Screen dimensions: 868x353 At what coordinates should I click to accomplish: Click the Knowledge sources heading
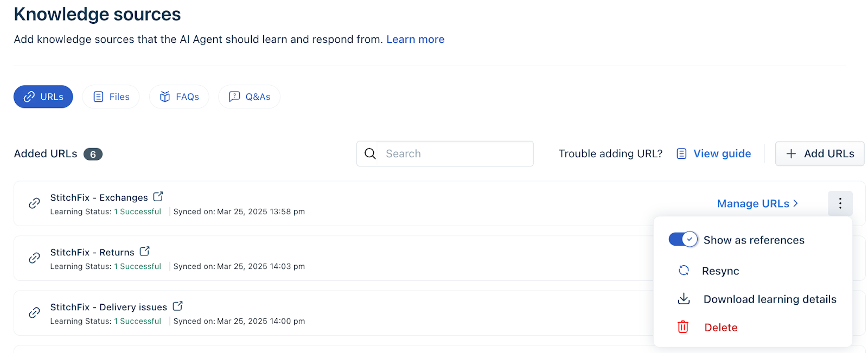click(x=97, y=14)
